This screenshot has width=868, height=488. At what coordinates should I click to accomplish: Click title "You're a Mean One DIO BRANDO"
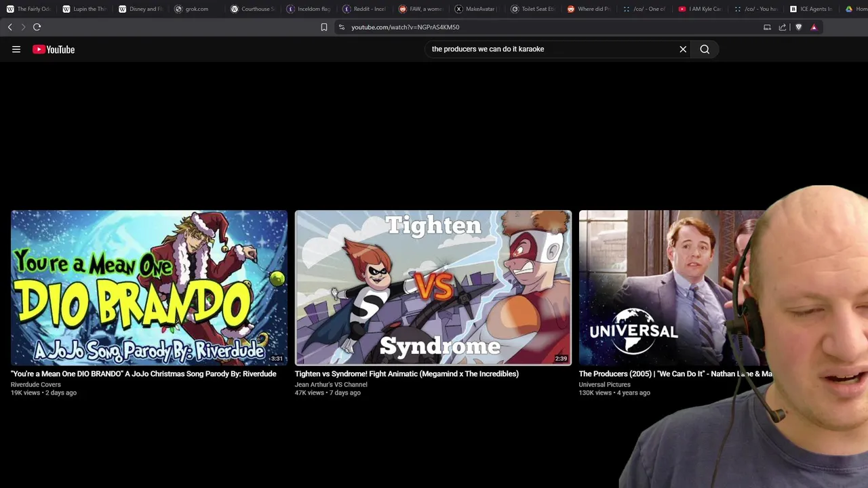[144, 373]
